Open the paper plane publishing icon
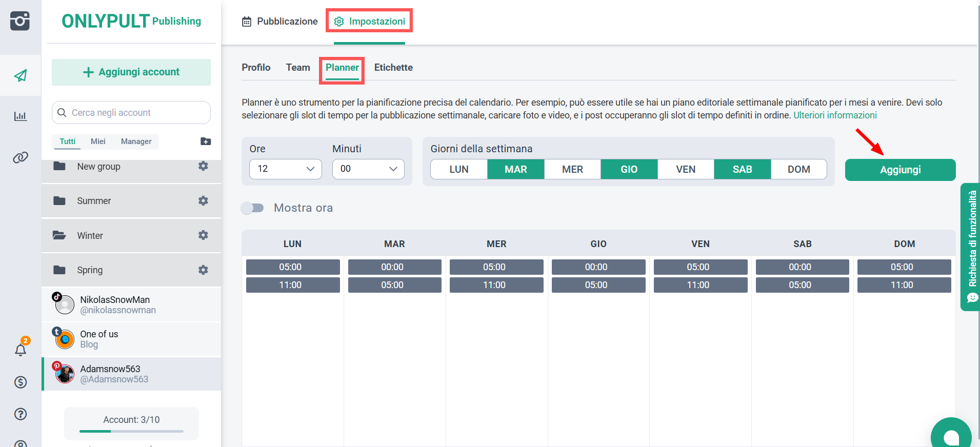The width and height of the screenshot is (980, 447). pyautogui.click(x=21, y=76)
